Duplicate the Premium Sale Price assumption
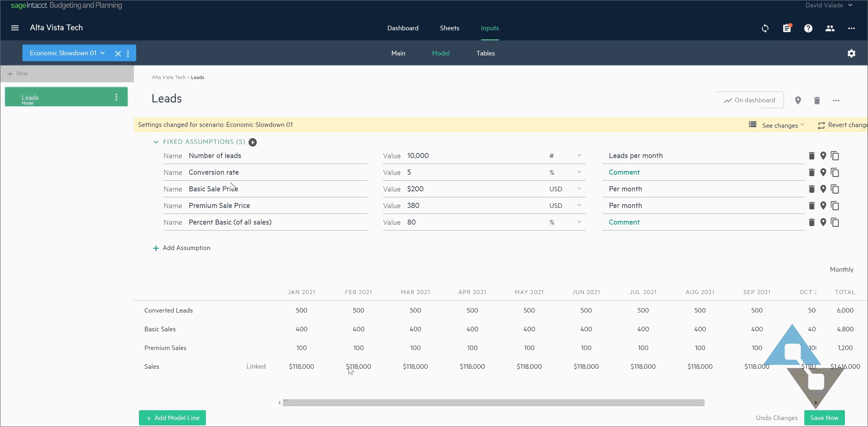This screenshot has height=427, width=868. (x=835, y=206)
